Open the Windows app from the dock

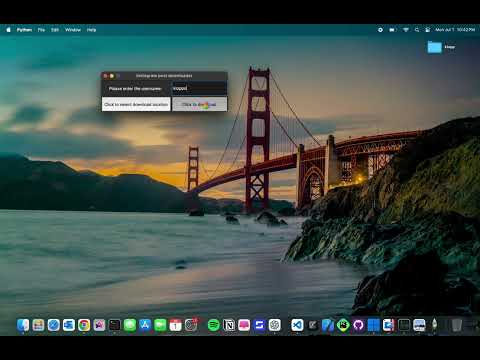point(374,325)
